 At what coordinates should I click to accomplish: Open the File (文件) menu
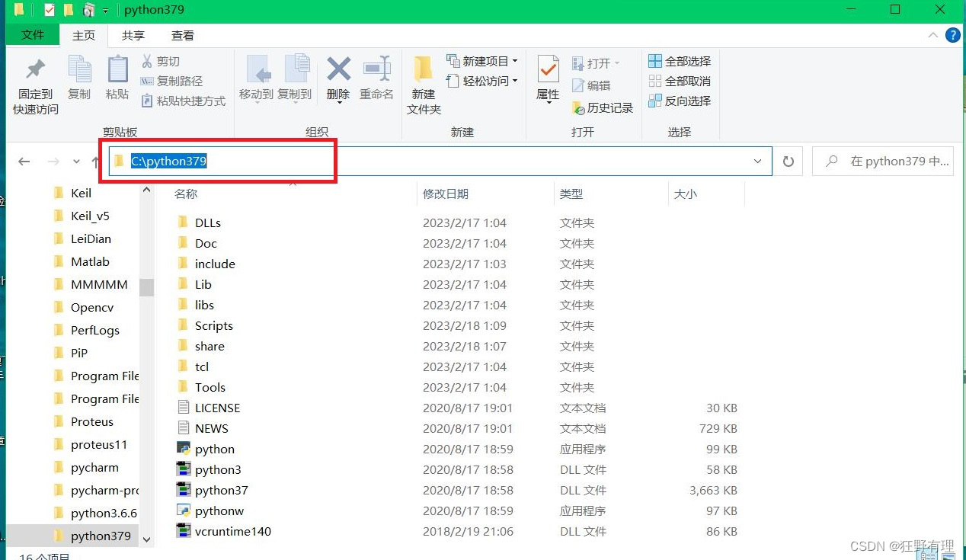click(32, 35)
